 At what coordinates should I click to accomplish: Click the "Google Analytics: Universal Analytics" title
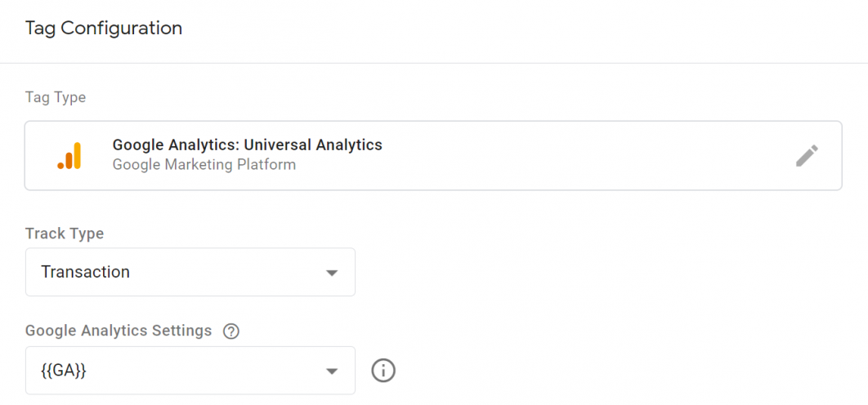(247, 145)
